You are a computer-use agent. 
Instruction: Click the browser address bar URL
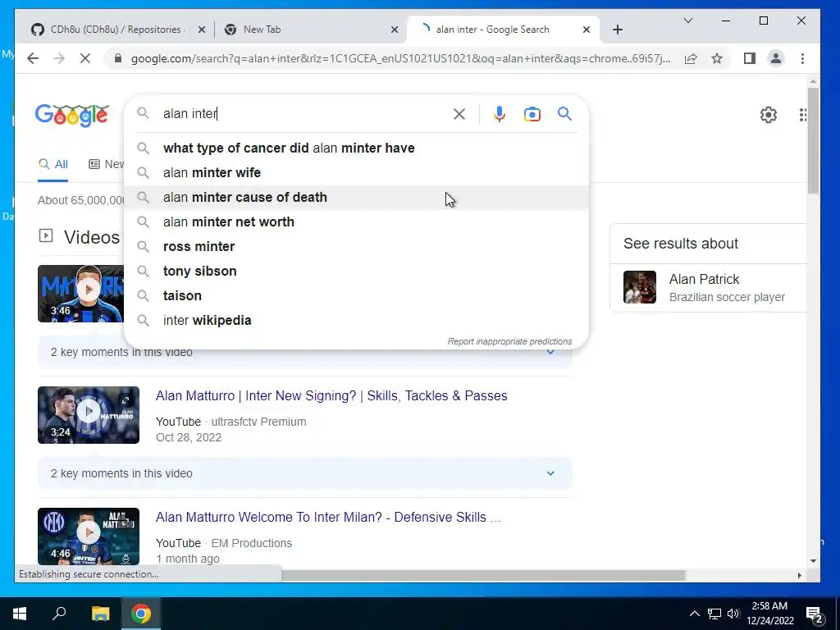400,58
